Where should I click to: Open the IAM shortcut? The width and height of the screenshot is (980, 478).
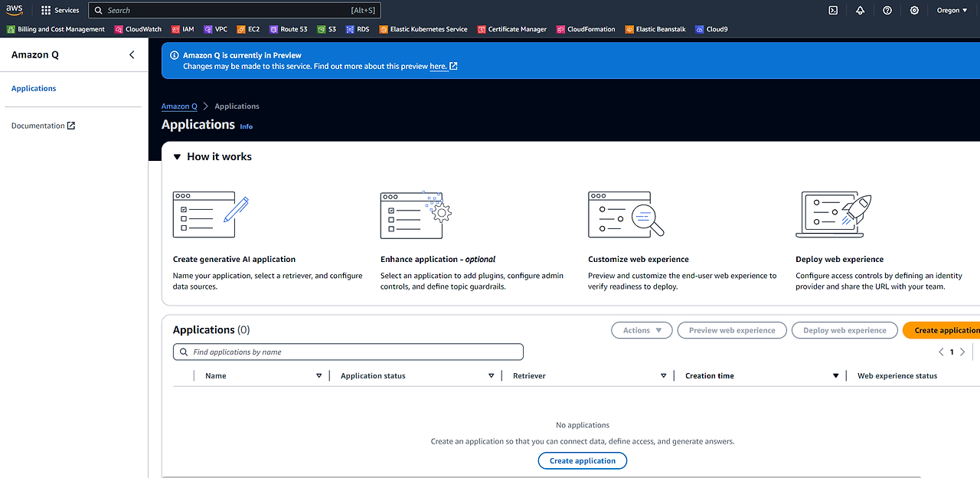[183, 29]
